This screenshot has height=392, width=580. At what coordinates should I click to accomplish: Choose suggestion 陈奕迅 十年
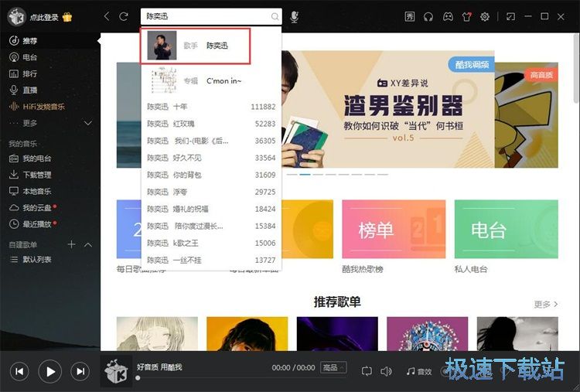211,107
